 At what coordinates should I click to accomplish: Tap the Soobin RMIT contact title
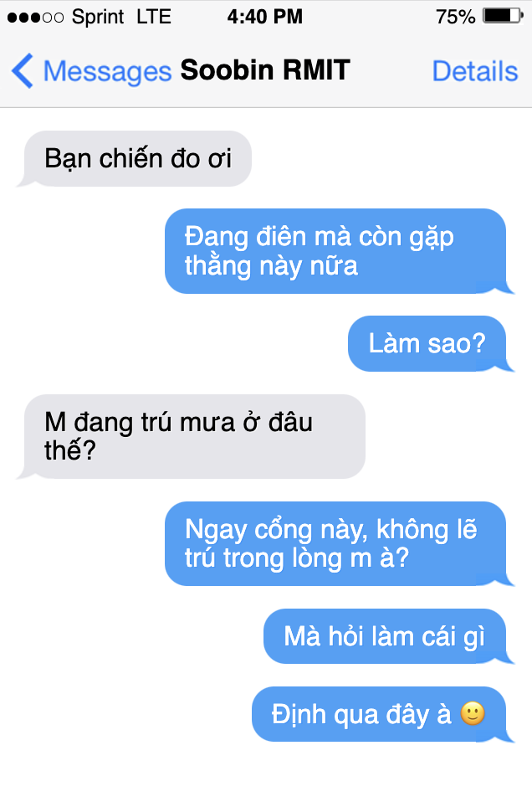tap(265, 70)
